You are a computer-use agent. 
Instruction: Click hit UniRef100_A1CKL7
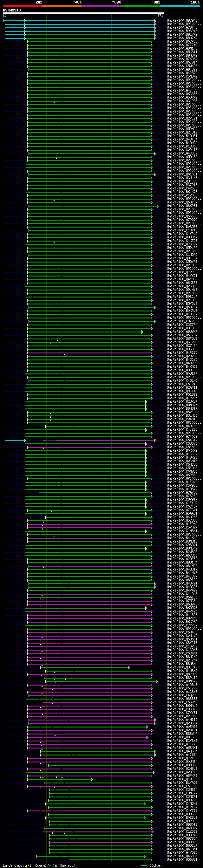pyautogui.click(x=182, y=454)
